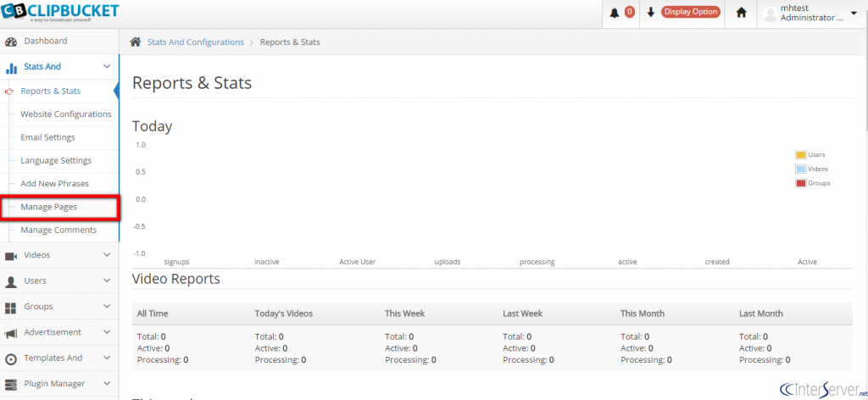This screenshot has width=868, height=400.
Task: Click the Video Reports heading
Action: coord(176,279)
